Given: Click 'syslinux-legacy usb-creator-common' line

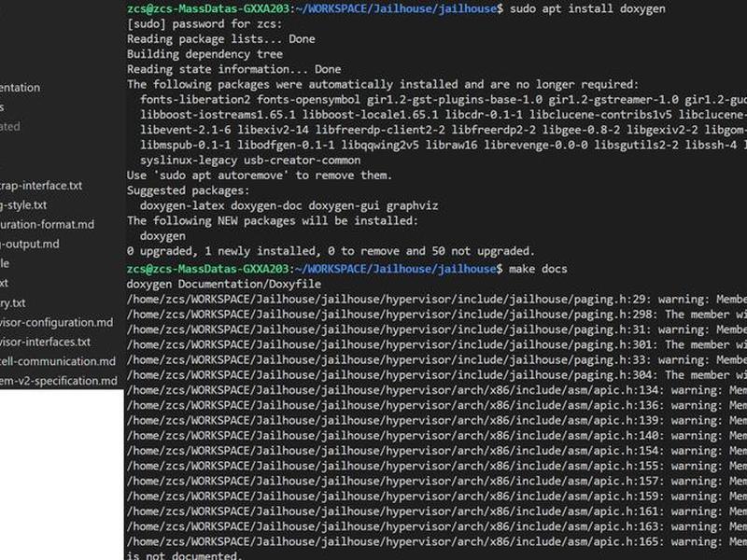Looking at the screenshot, I should (250, 161).
